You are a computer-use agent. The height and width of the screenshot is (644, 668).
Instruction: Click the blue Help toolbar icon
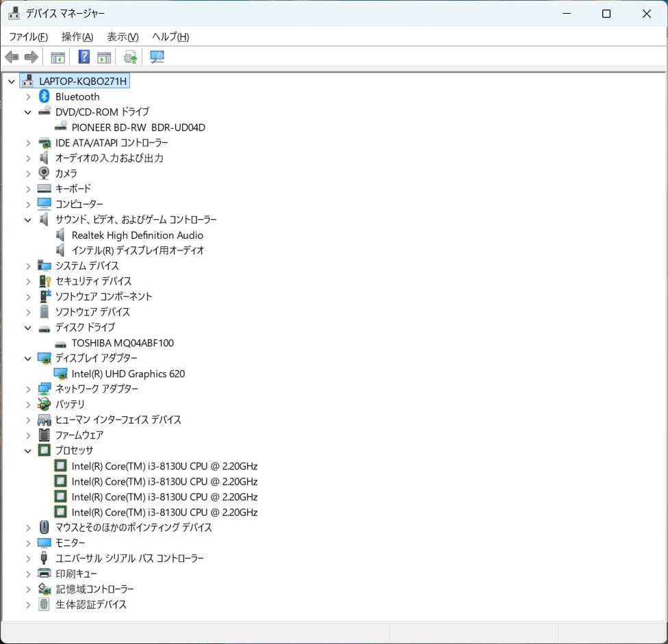[84, 57]
